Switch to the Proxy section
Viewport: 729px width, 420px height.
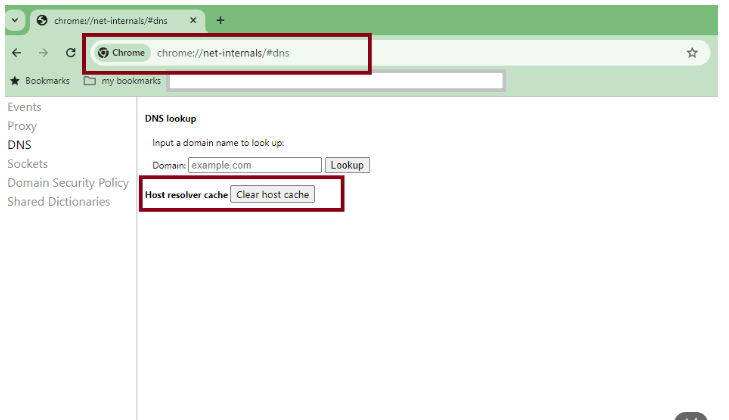[22, 126]
